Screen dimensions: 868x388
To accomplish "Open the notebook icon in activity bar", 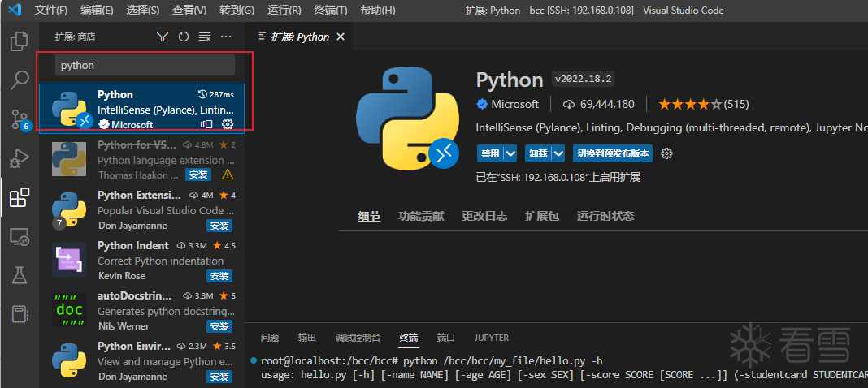I will [x=20, y=314].
